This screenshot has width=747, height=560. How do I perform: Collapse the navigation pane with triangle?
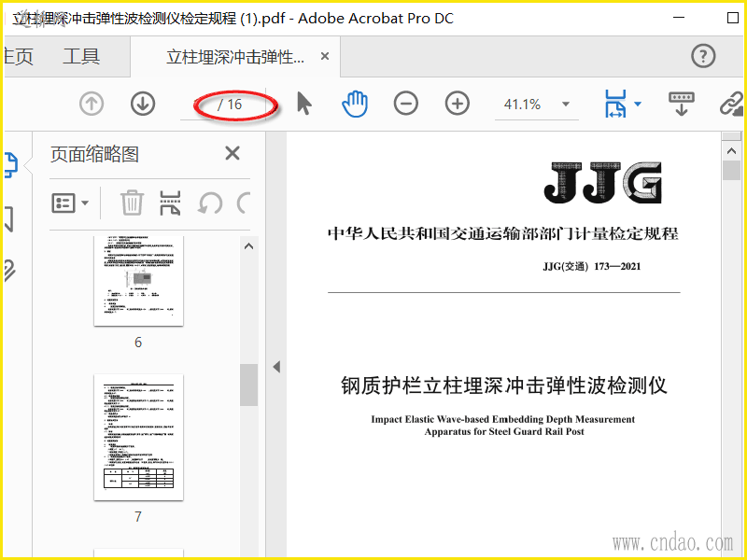point(276,367)
